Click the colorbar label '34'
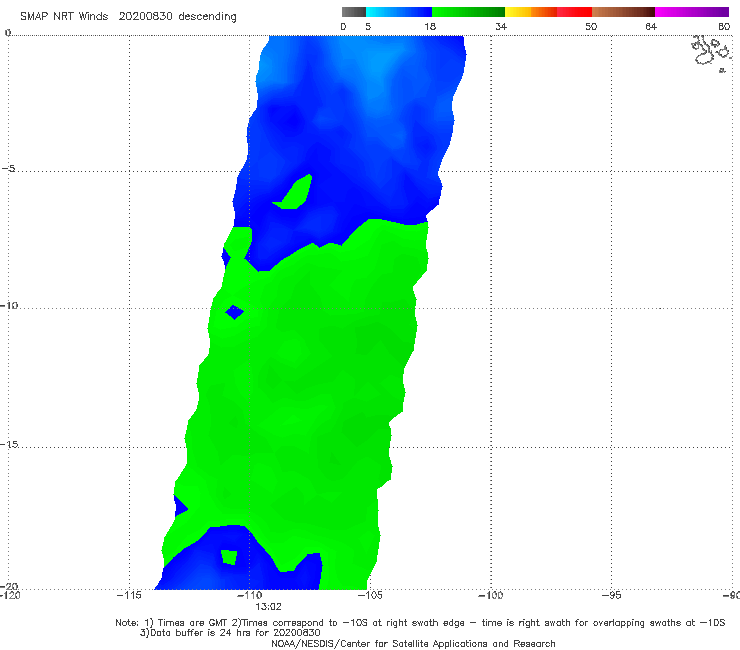This screenshot has width=740, height=650. pyautogui.click(x=501, y=26)
